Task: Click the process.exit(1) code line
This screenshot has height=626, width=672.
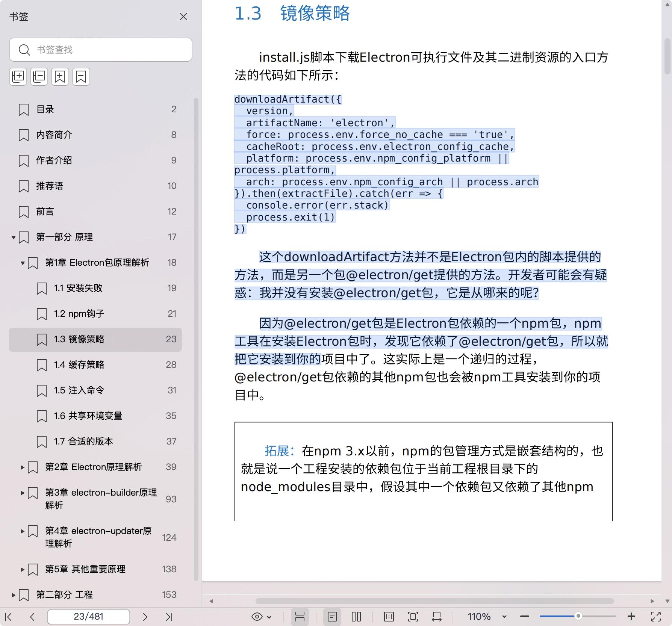Action: coord(291,217)
